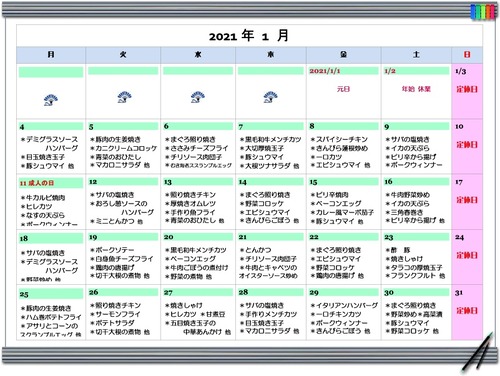Click '定休日' on the 10th
This screenshot has height=376, width=500.
pyautogui.click(x=467, y=145)
